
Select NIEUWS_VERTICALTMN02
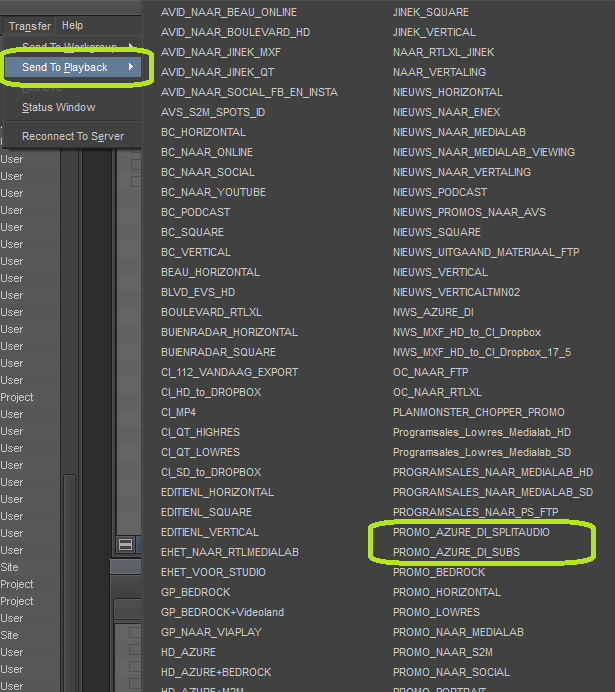(x=457, y=292)
